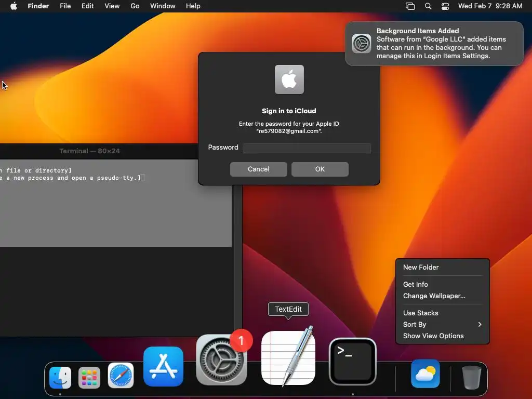Click the Apple logo in iCloud dialog
Image resolution: width=532 pixels, height=399 pixels.
[289, 79]
